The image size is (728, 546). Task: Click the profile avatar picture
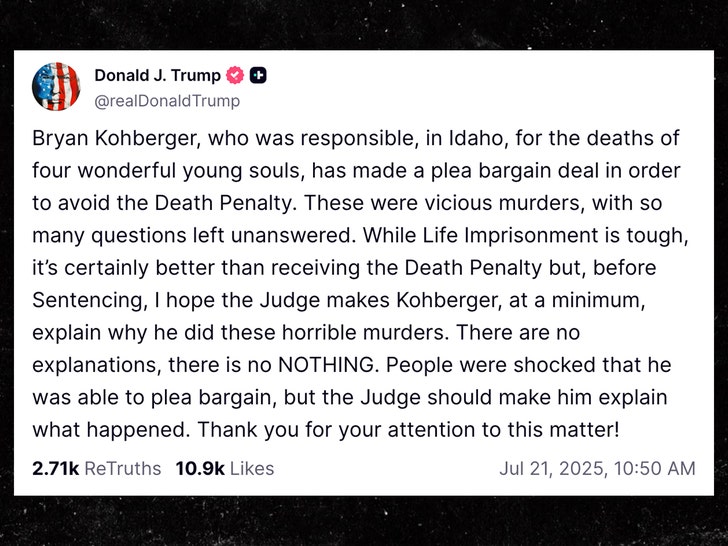coord(56,87)
